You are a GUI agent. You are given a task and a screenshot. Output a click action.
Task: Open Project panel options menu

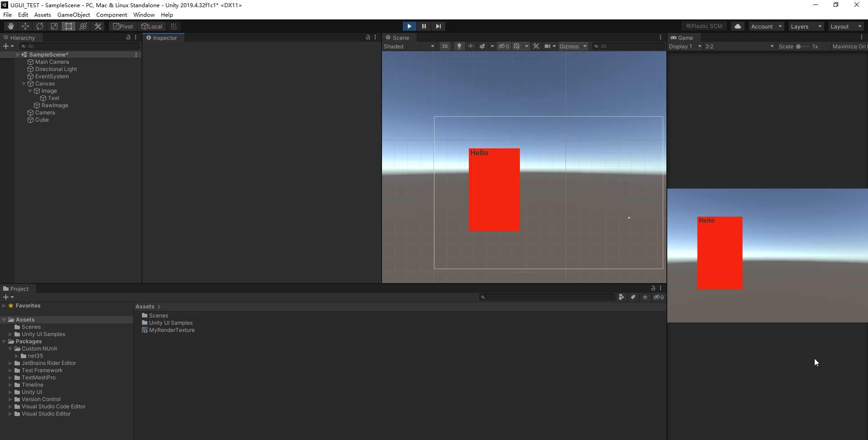click(660, 288)
